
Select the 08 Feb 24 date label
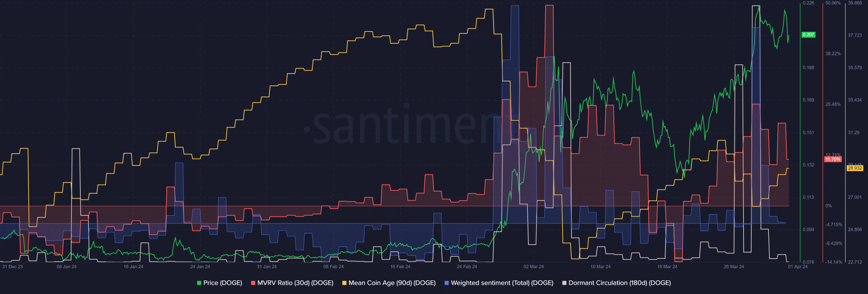(x=333, y=267)
